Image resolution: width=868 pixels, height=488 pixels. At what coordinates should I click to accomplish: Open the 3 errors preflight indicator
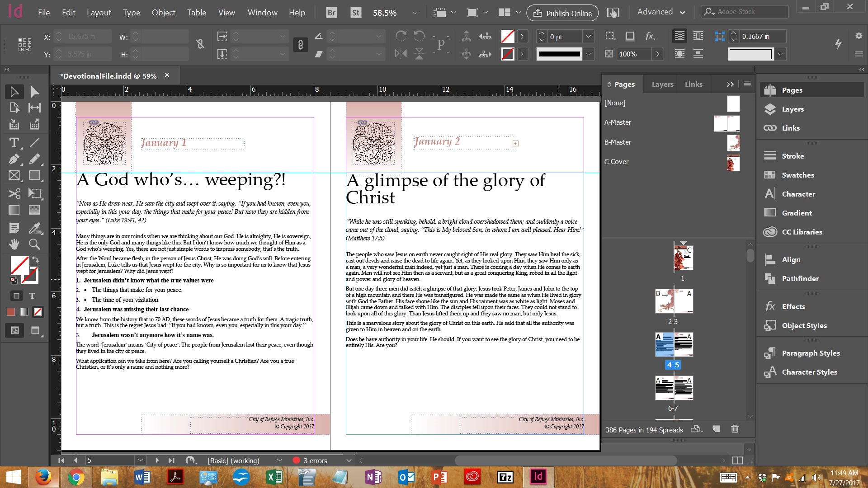click(315, 460)
